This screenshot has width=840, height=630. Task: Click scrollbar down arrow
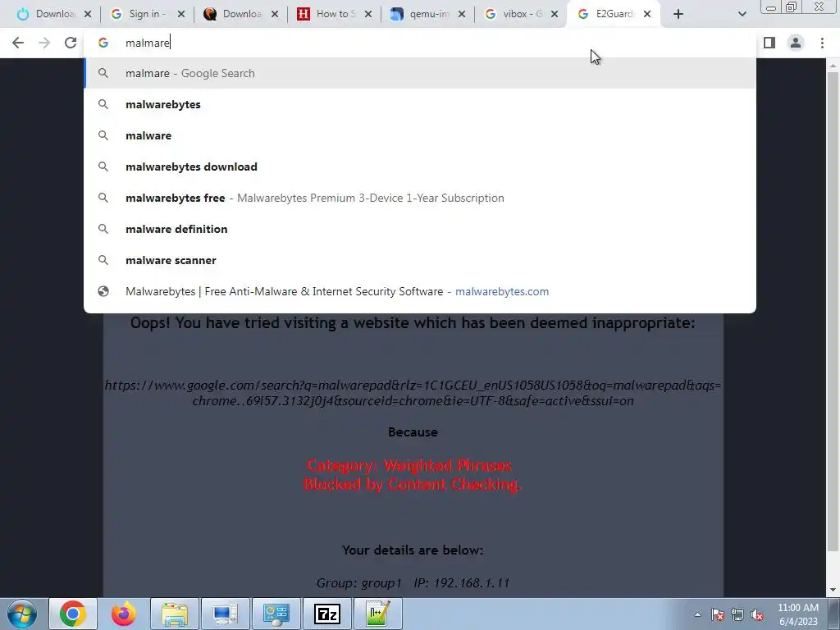(x=833, y=591)
